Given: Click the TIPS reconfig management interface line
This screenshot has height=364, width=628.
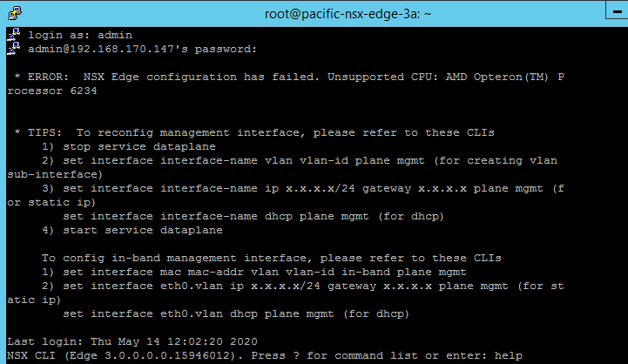Looking at the screenshot, I should tap(254, 132).
